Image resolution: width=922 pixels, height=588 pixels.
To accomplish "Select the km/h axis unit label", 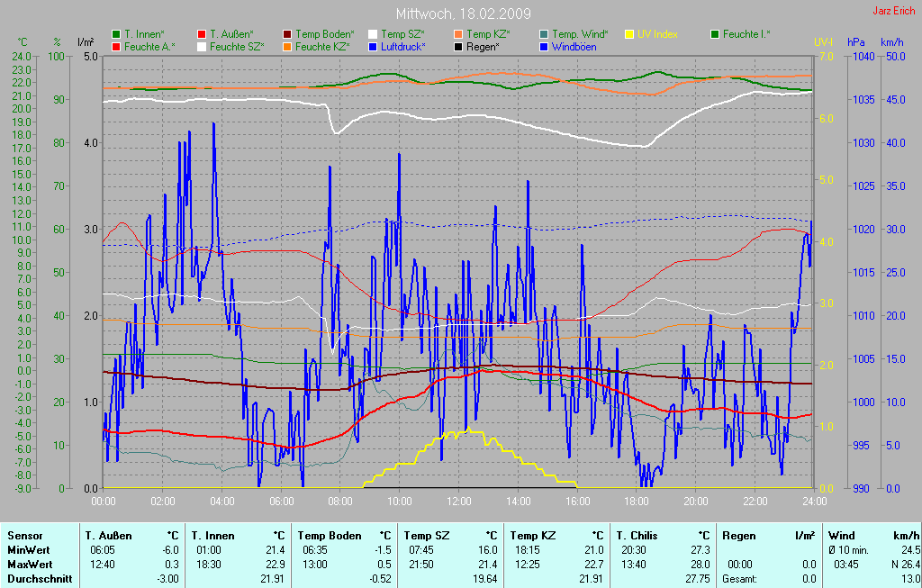I will 891,42.
